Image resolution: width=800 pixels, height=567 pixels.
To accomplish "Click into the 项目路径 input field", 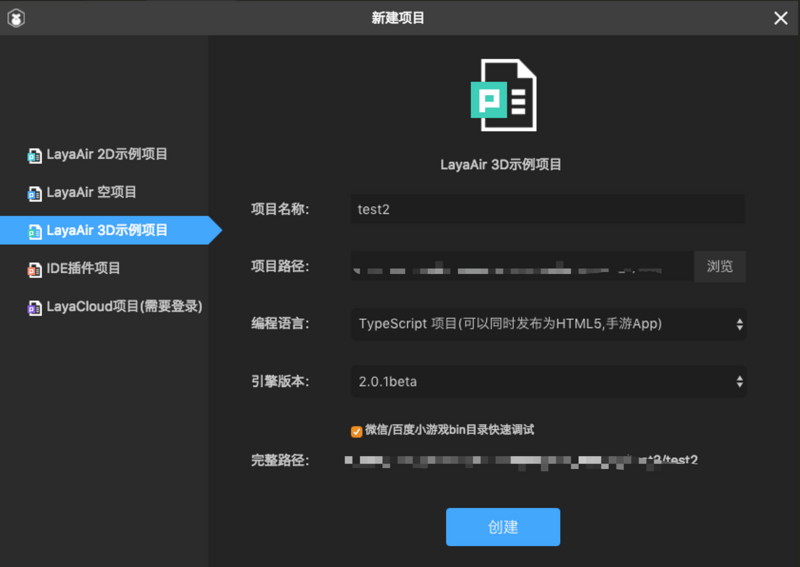I will tap(522, 266).
